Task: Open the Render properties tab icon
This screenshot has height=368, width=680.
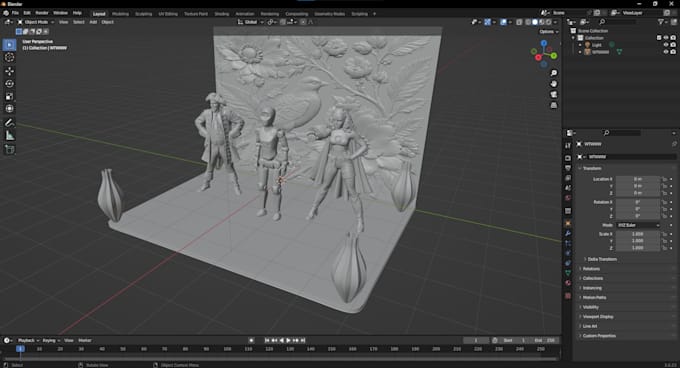Action: [x=568, y=158]
